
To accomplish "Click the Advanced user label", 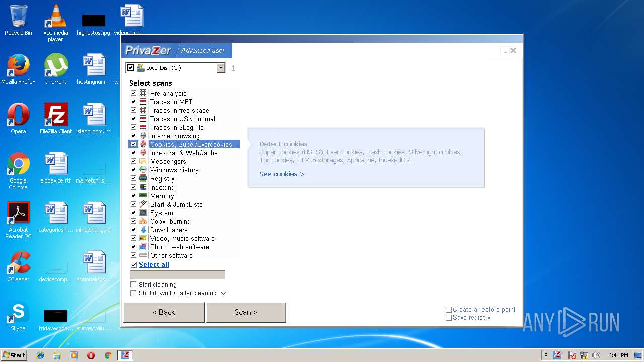I will pos(203,51).
